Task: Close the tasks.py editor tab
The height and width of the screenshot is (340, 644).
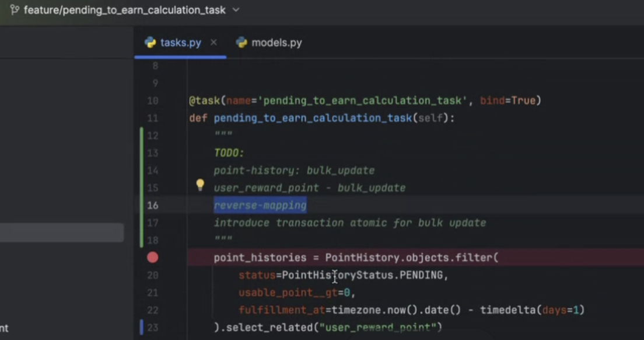Action: coord(213,43)
